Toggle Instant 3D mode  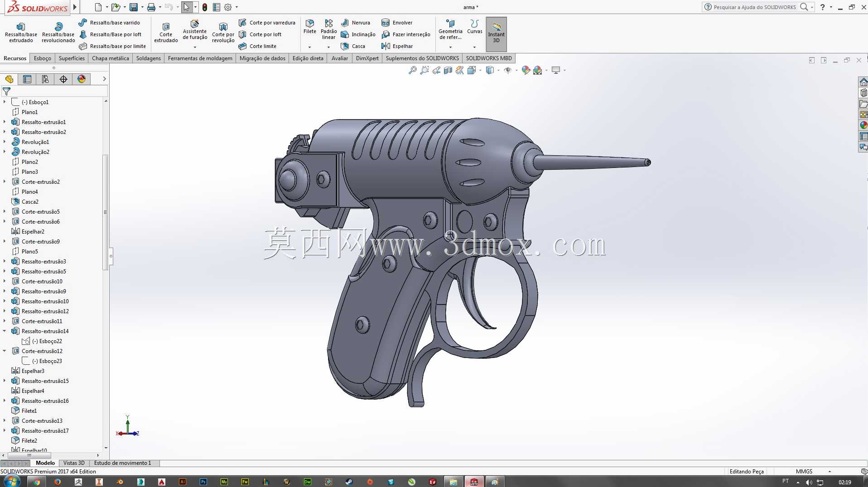coord(496,34)
